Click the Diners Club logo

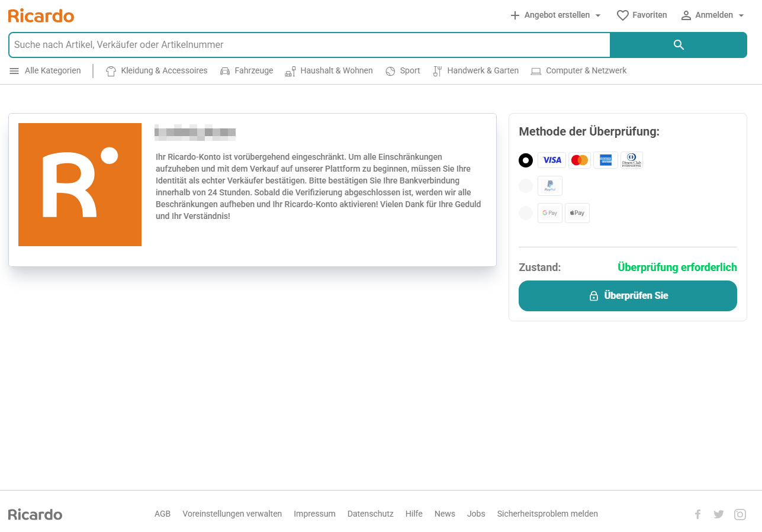point(631,160)
